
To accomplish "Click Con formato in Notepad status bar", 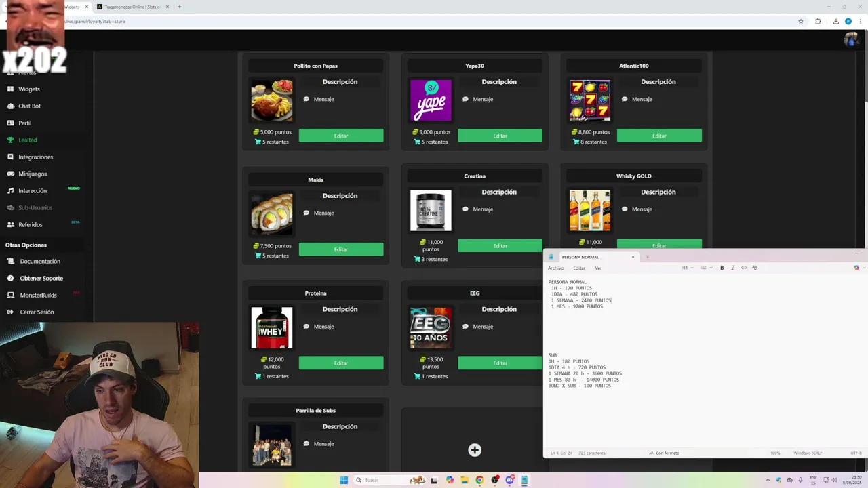I will pyautogui.click(x=664, y=453).
